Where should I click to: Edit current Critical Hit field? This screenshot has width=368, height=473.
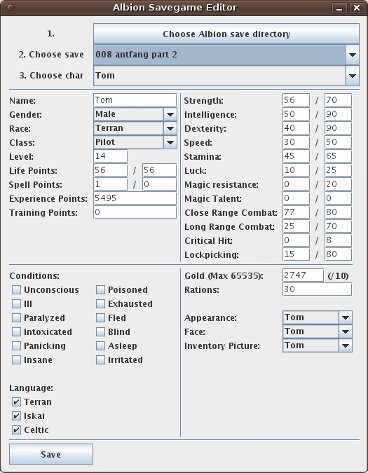296,240
